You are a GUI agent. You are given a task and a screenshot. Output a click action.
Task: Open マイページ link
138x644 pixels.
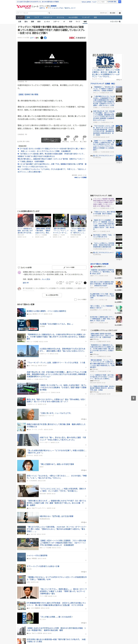point(103,13)
